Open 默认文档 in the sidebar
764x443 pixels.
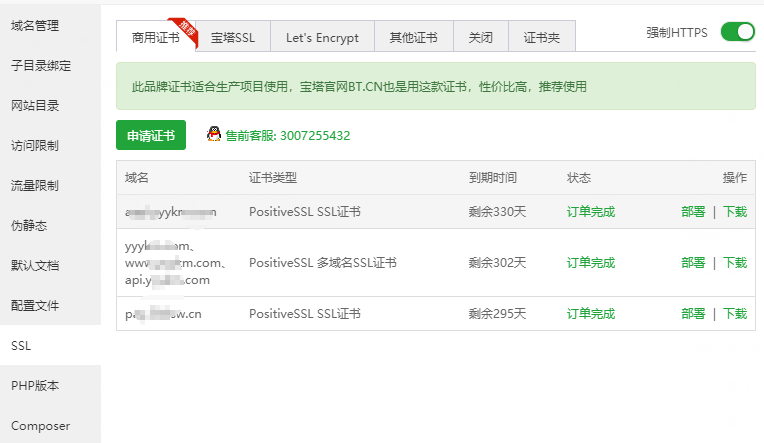tap(35, 265)
